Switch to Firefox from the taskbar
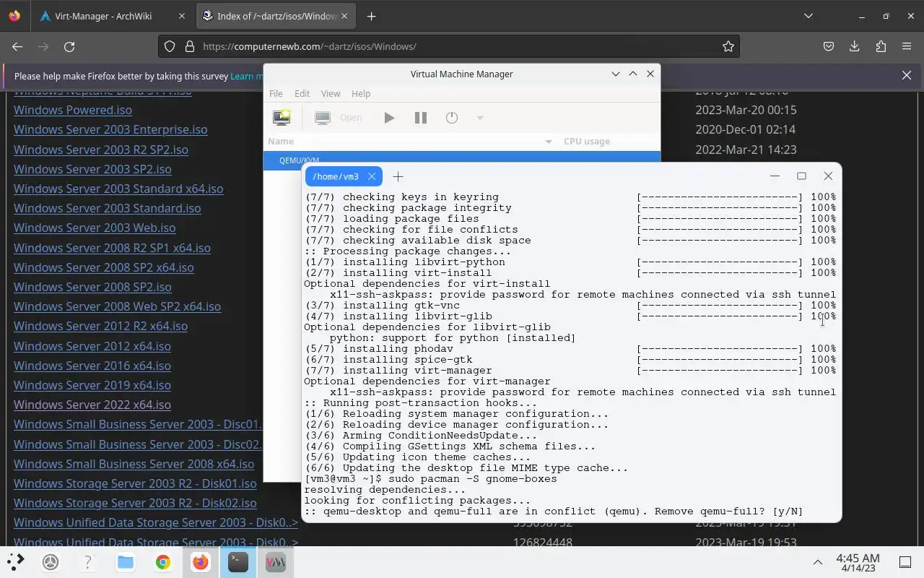The width and height of the screenshot is (924, 578). [x=201, y=561]
